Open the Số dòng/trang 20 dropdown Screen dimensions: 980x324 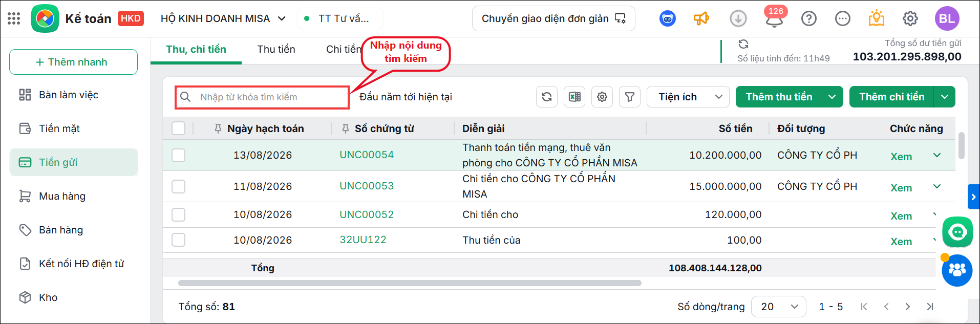pyautogui.click(x=778, y=307)
